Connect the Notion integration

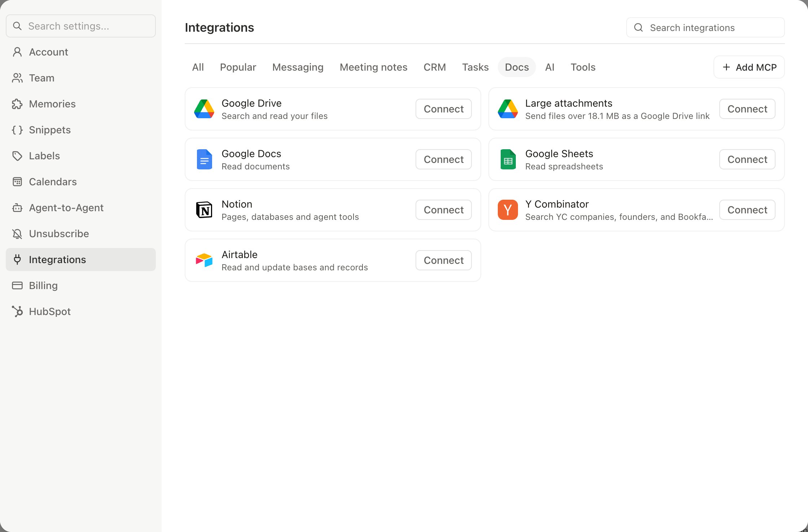[x=444, y=210]
